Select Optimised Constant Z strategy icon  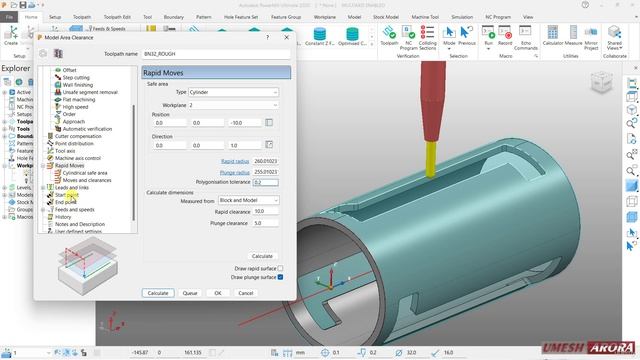pyautogui.click(x=352, y=33)
